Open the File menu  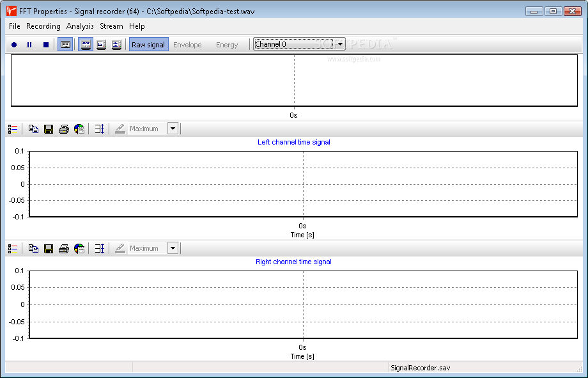pyautogui.click(x=14, y=26)
